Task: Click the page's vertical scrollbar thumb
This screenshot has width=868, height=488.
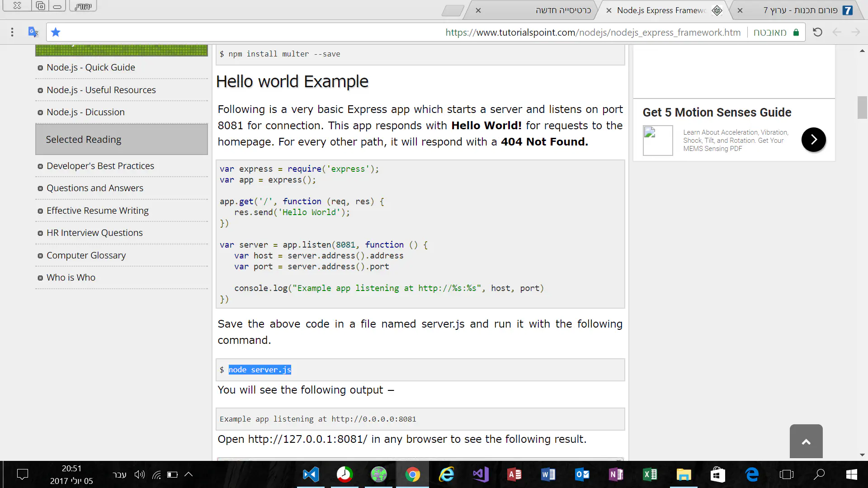Action: pyautogui.click(x=862, y=107)
